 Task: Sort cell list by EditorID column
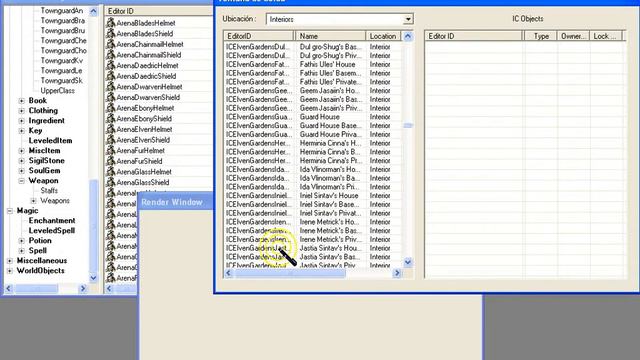point(259,36)
